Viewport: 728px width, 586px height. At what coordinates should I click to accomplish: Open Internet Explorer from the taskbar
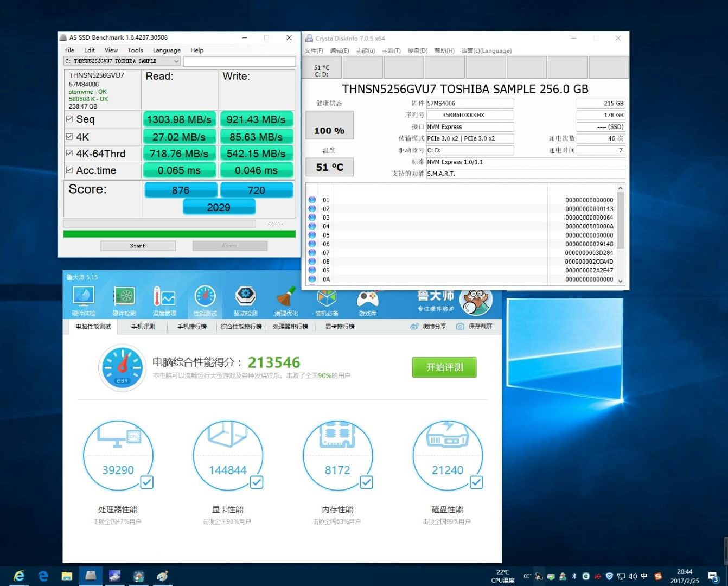pyautogui.click(x=19, y=576)
